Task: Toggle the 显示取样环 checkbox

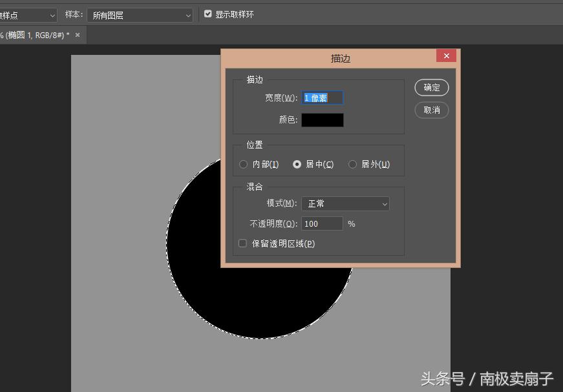Action: pyautogui.click(x=207, y=13)
